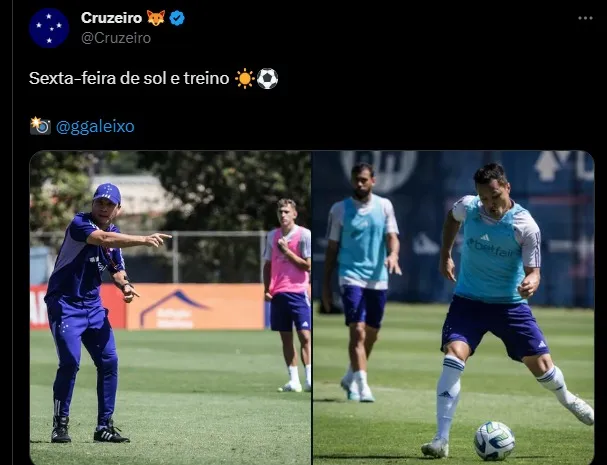Open the left photo of the pointing coach
The image size is (607, 465).
170,308
